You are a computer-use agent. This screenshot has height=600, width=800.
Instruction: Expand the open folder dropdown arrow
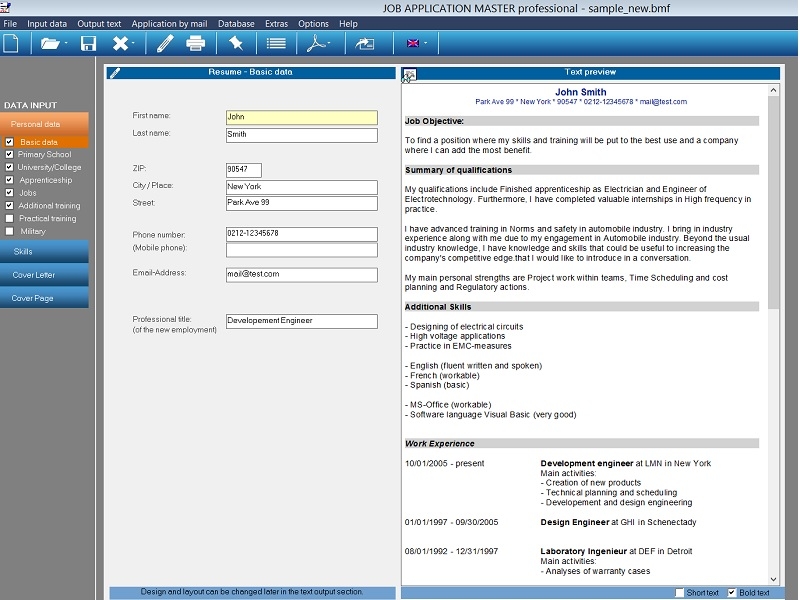[66, 43]
